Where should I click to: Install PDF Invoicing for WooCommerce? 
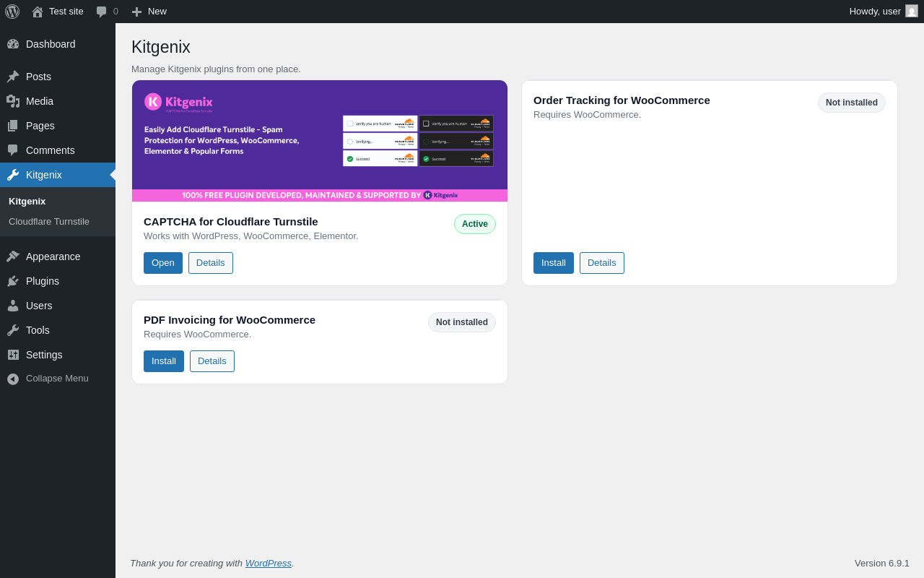point(164,361)
